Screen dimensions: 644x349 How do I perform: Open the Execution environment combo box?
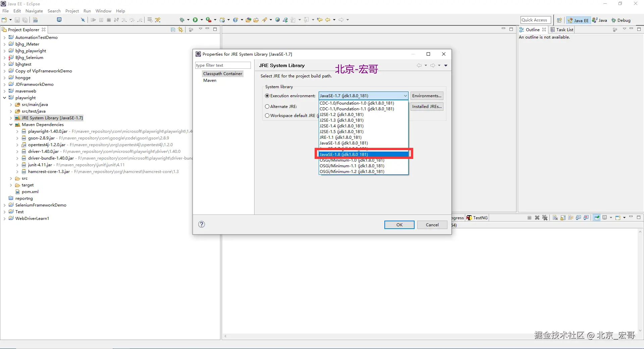(x=363, y=96)
